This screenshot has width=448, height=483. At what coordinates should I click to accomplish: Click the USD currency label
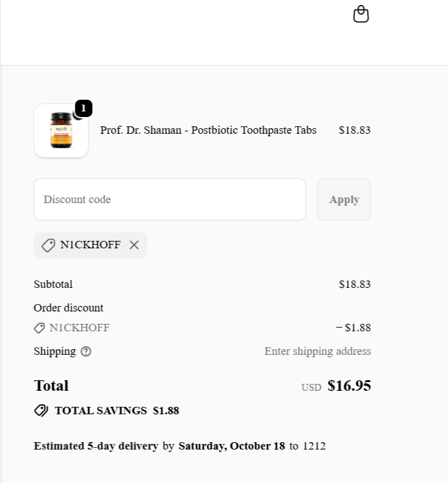click(x=311, y=388)
